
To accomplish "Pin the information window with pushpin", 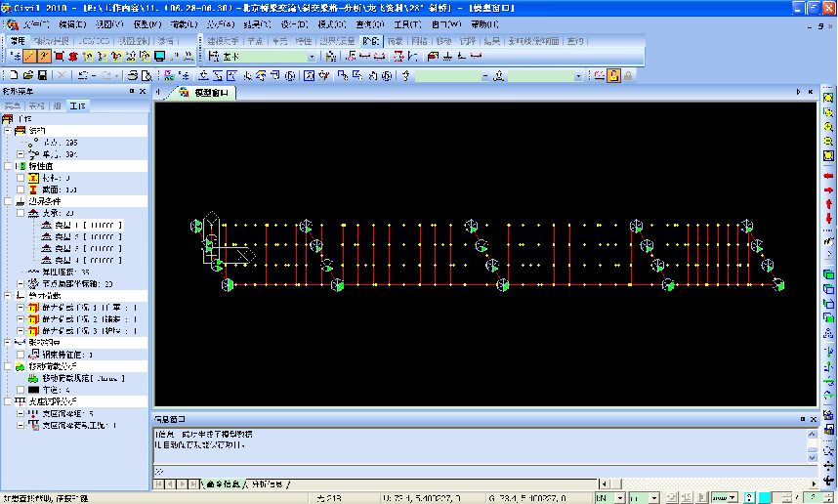I will pyautogui.click(x=803, y=419).
